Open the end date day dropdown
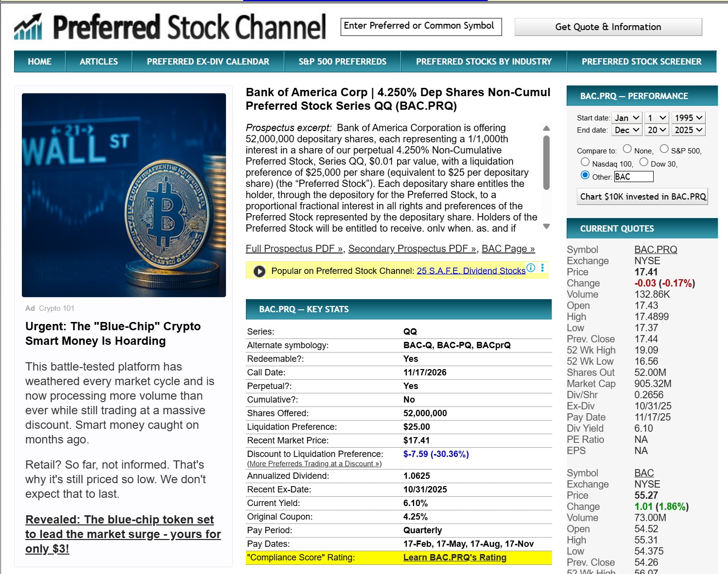Viewport: 728px width, 574px height. pos(657,130)
